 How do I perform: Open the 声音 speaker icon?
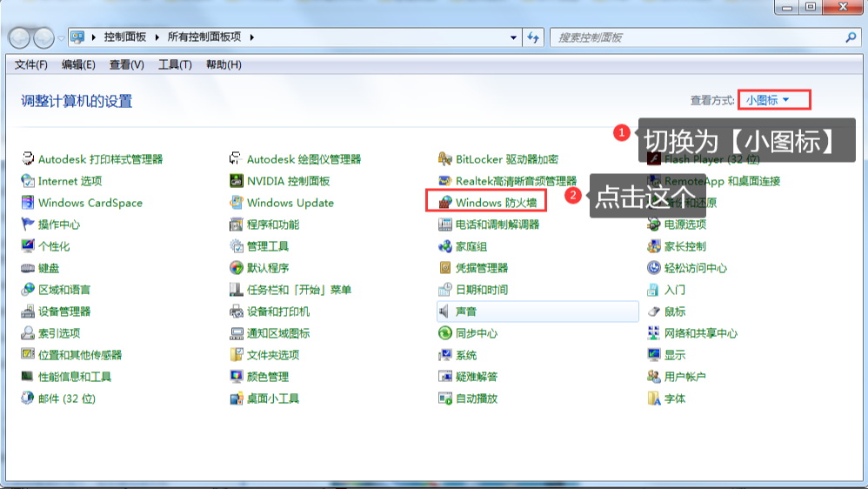click(445, 311)
